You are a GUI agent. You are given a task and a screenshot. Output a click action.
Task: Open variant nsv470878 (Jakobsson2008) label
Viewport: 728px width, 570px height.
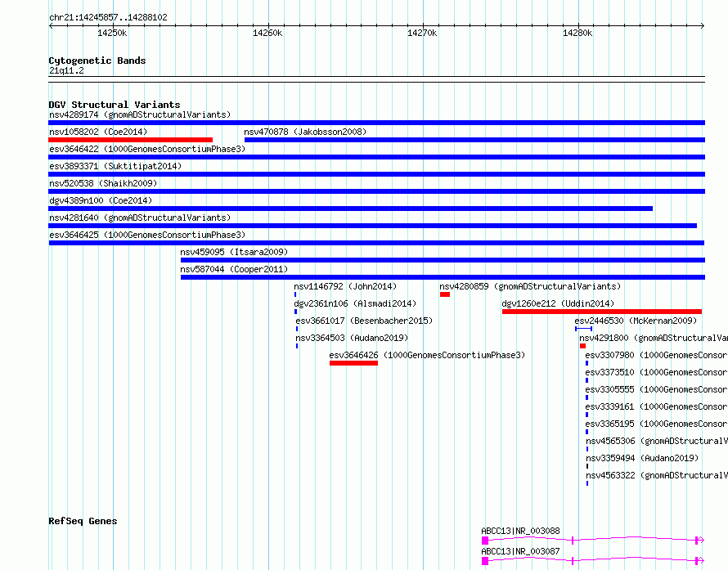(x=305, y=132)
